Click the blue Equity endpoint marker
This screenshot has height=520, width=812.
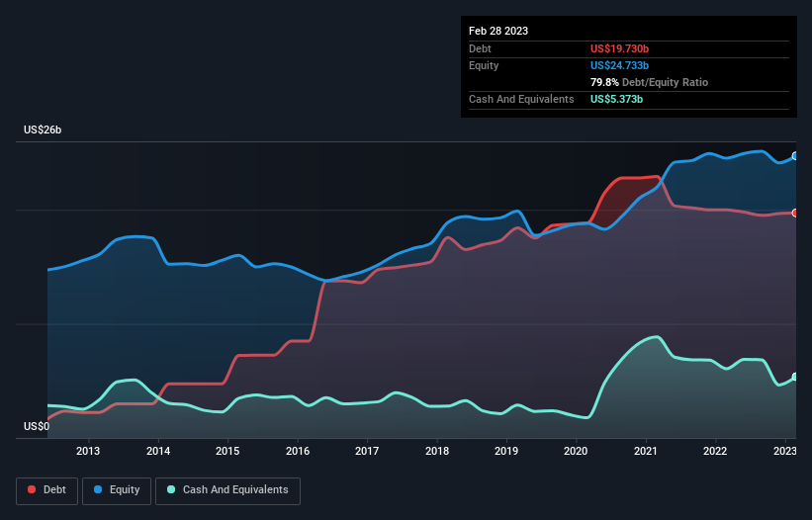tap(795, 156)
